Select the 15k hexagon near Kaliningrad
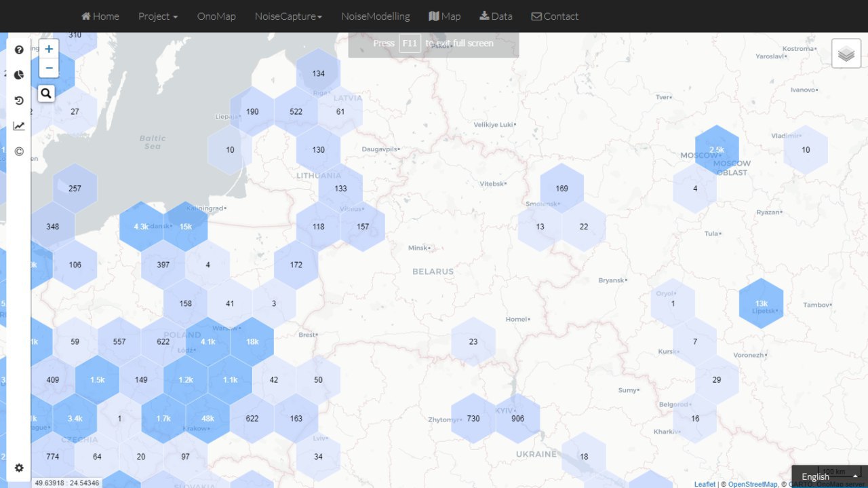 pyautogui.click(x=186, y=227)
